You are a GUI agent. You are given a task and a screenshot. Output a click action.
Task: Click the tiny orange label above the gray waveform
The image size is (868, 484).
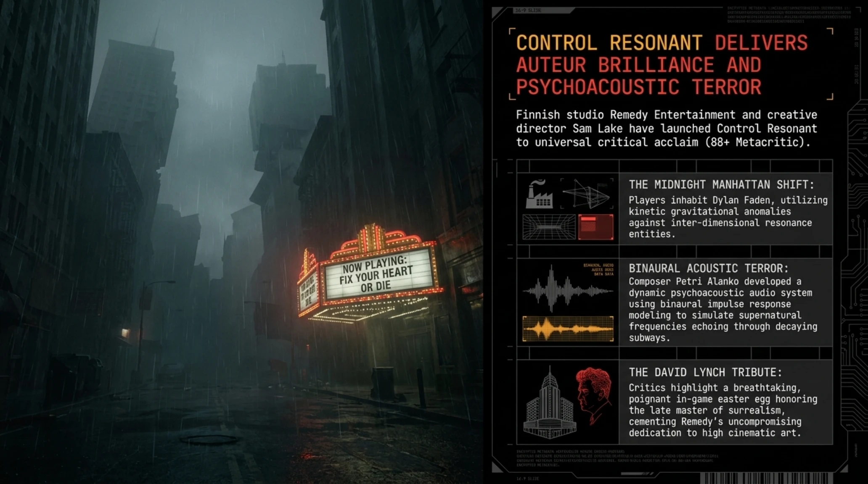coord(598,270)
